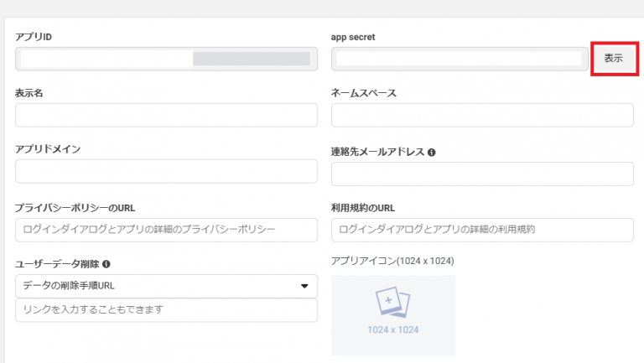The image size is (644, 363).
Task: Click the アプリアイコン upload area
Action: pos(393,315)
